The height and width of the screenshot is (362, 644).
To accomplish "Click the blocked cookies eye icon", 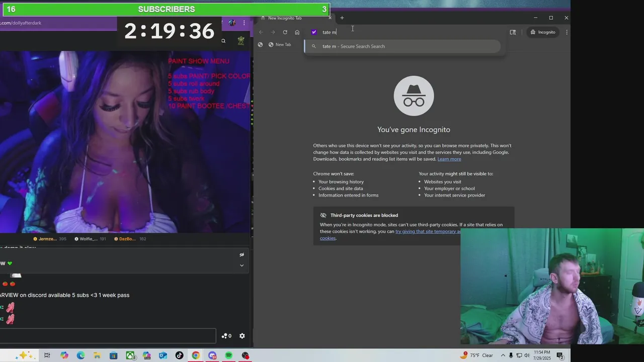I will coord(324,215).
